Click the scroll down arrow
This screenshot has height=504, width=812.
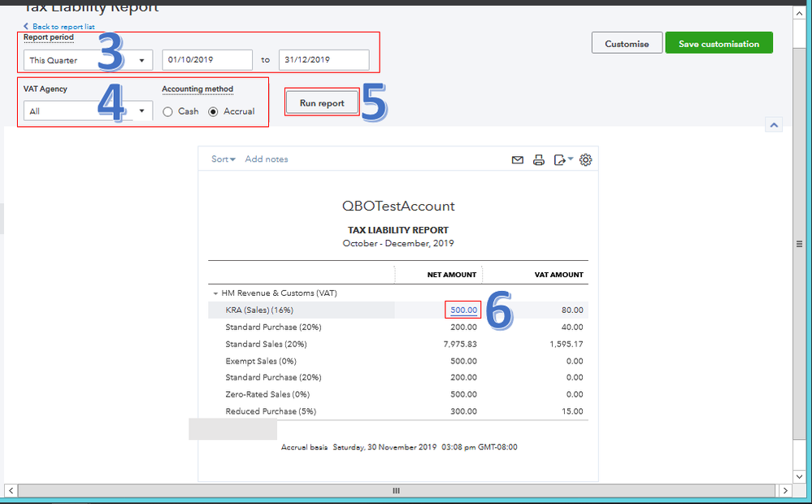click(x=799, y=476)
